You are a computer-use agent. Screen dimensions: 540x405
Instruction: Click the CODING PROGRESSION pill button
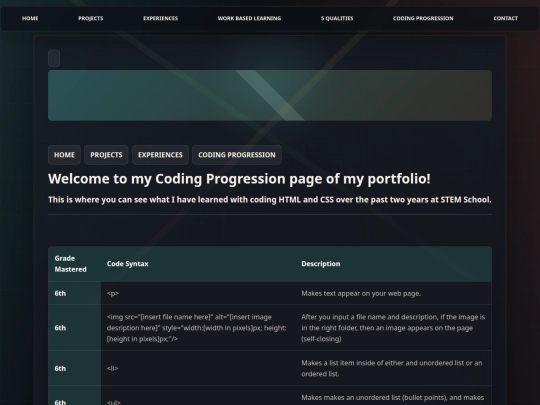click(x=237, y=155)
